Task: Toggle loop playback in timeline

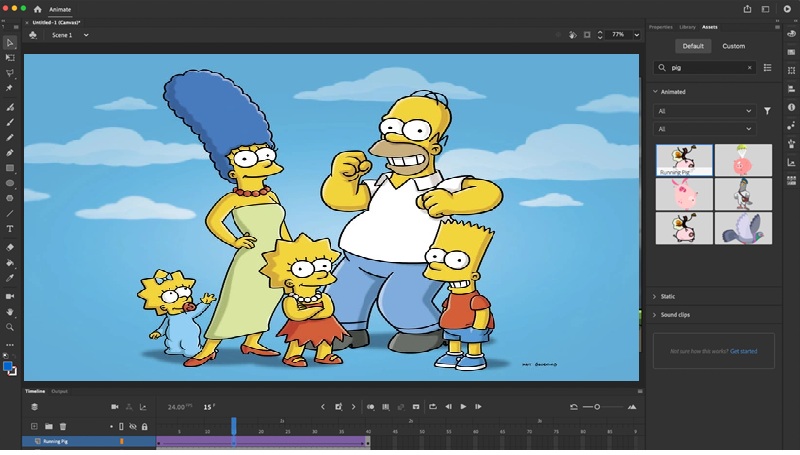Action: click(433, 407)
